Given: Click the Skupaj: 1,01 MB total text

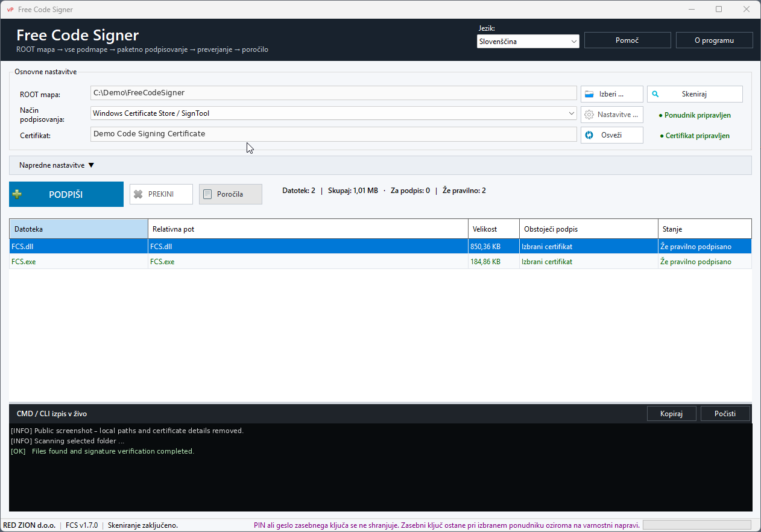Looking at the screenshot, I should tap(353, 191).
